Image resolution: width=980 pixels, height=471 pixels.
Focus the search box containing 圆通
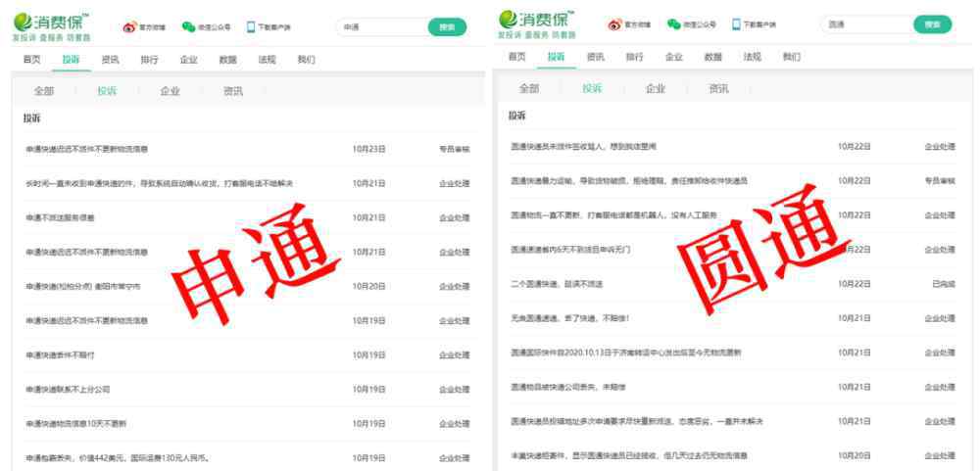pos(867,24)
